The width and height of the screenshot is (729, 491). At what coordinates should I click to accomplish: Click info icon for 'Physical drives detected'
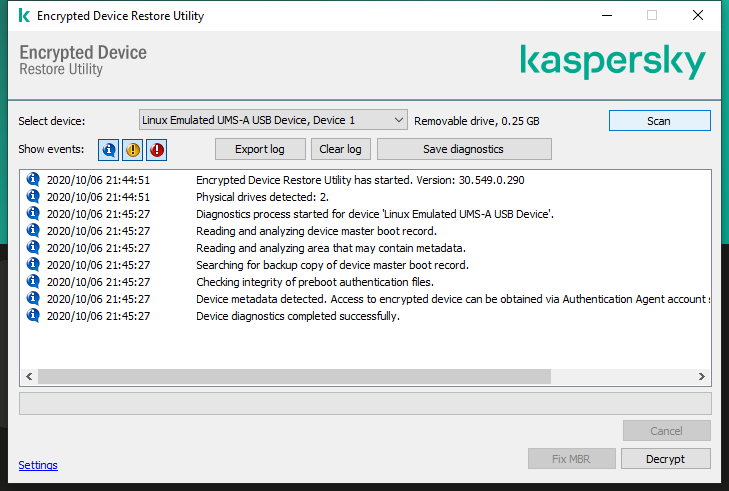[x=33, y=197]
